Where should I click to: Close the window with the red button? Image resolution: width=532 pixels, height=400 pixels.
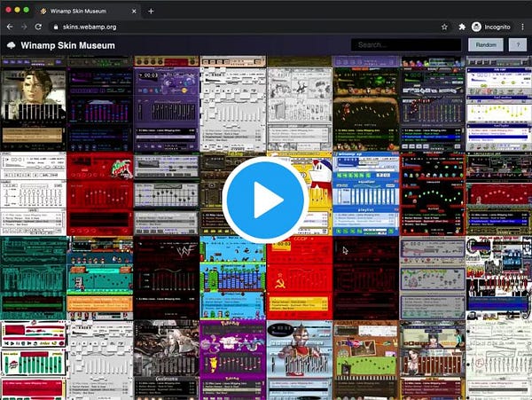(9, 10)
